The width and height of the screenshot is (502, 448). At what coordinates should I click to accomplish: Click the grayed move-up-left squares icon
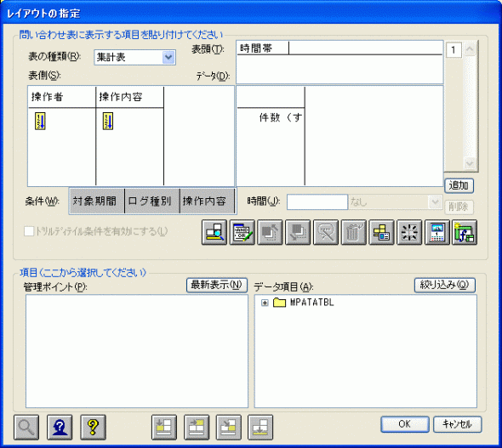(270, 232)
